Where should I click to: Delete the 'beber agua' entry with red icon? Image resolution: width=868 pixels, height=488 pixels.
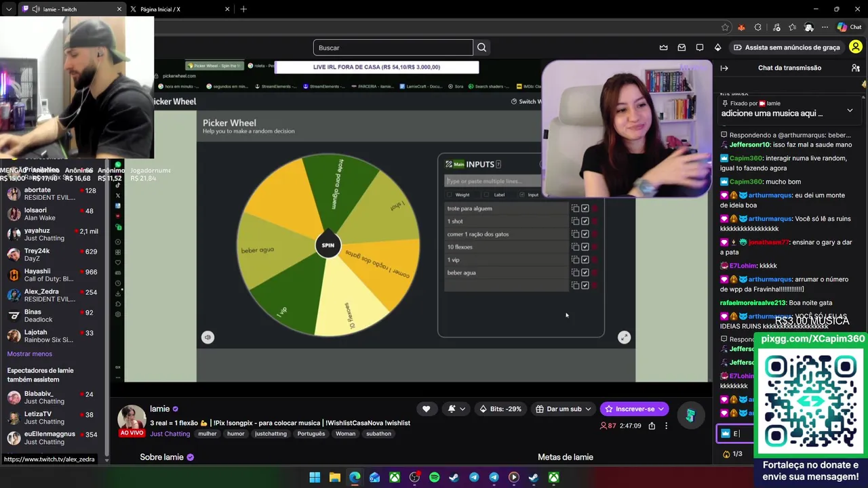click(x=595, y=272)
